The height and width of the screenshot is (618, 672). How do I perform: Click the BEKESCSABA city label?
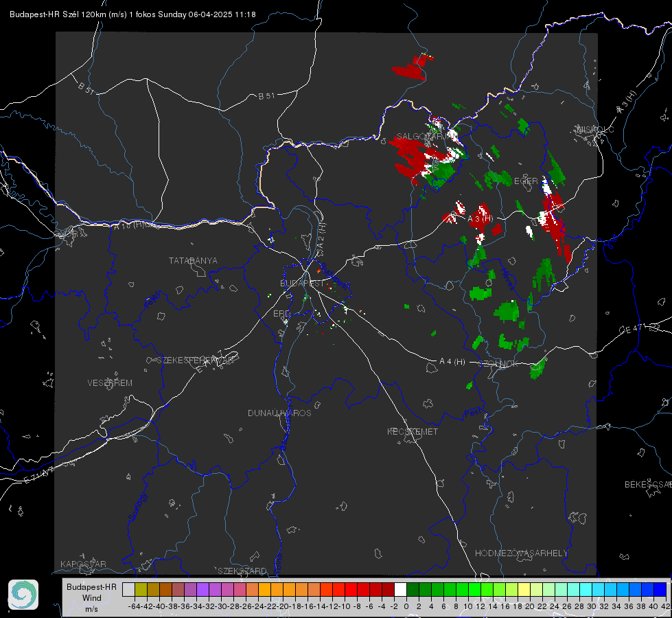tap(648, 485)
